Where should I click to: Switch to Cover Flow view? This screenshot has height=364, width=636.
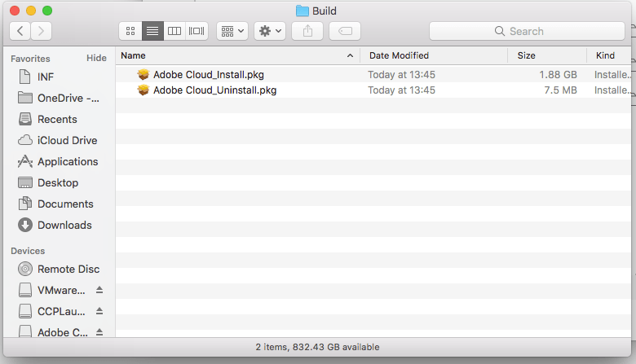tap(197, 31)
